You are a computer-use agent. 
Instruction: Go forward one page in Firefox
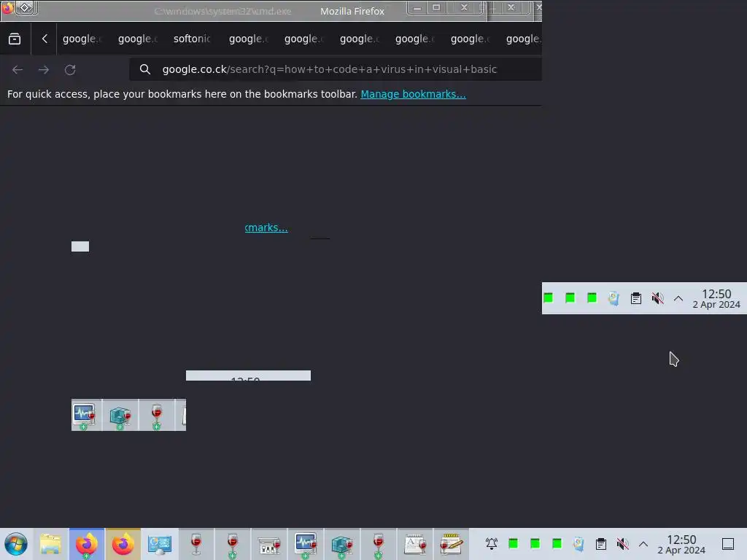point(44,69)
